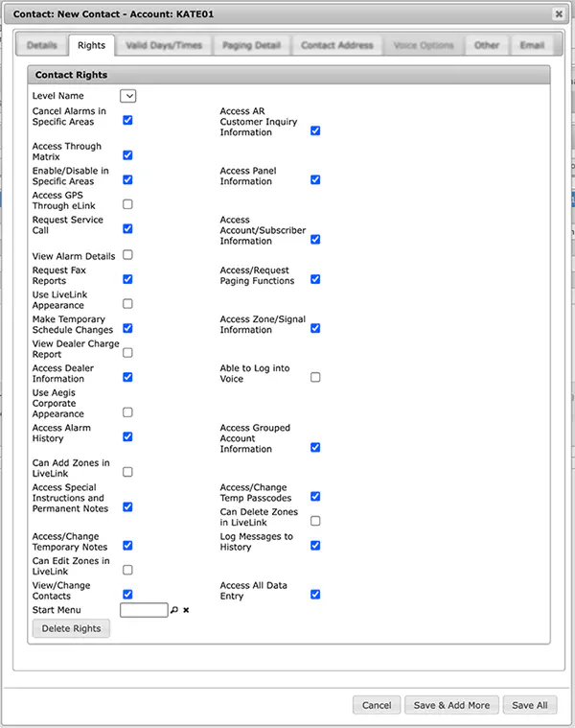Screen dimensions: 575x728
Task: Close the New Contact dialog
Action: [x=559, y=14]
